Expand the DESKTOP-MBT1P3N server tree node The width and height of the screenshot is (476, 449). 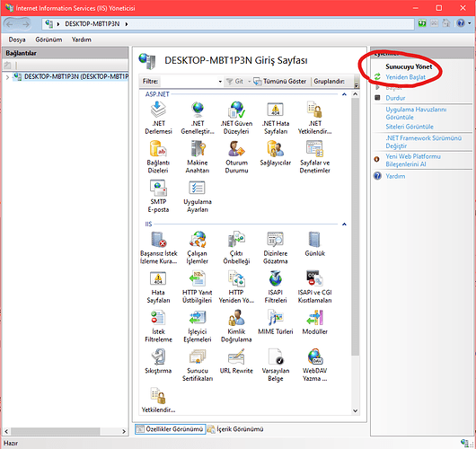pos(7,77)
